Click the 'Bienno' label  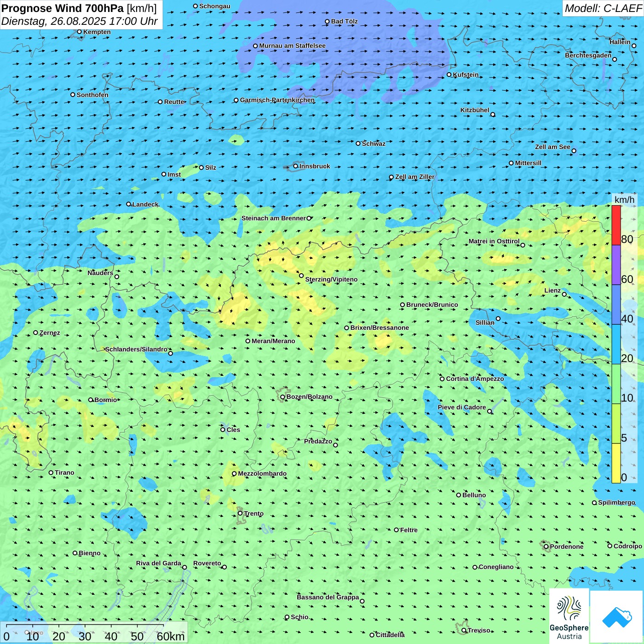coord(90,553)
